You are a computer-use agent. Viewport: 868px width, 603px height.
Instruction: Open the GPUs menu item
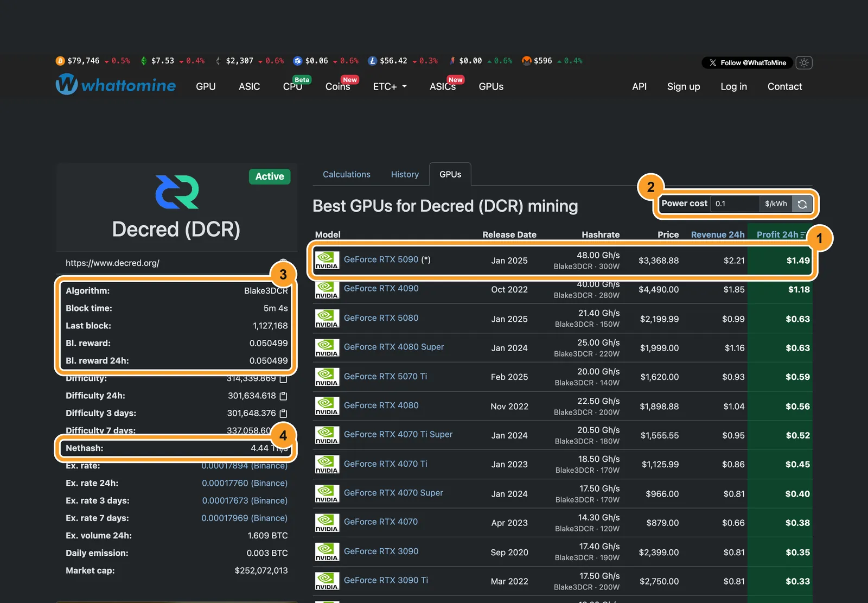click(491, 86)
